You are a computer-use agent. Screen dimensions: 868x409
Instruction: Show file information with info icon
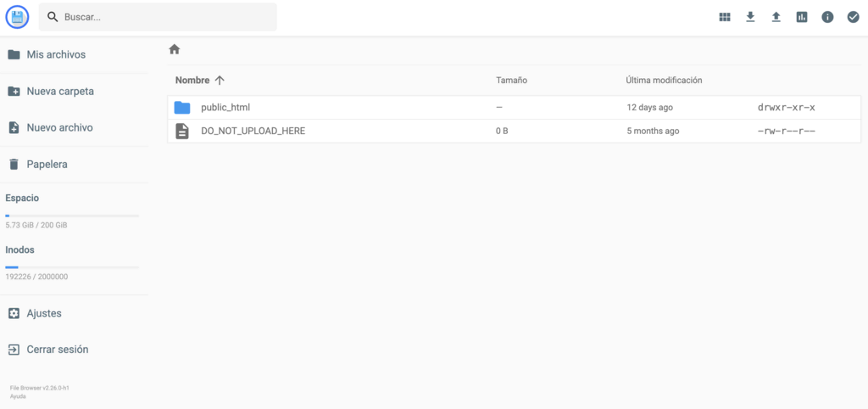coord(827,17)
